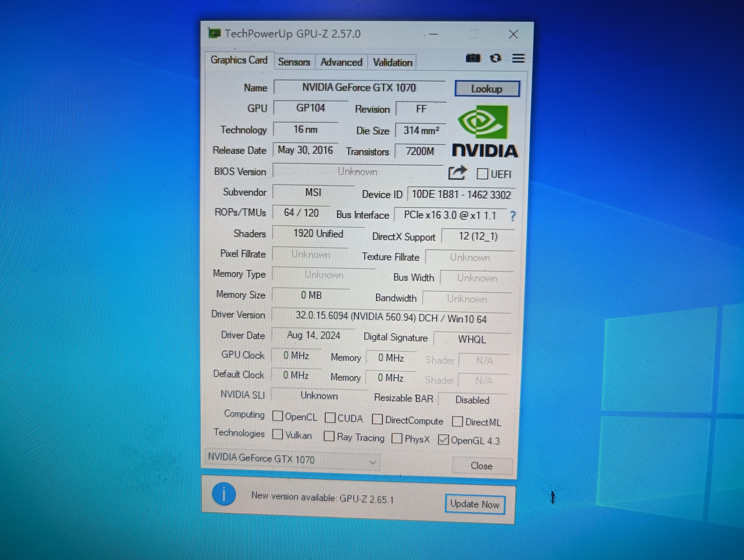Image resolution: width=744 pixels, height=560 pixels.
Task: Click the Memory Type Unknown field
Action: (x=324, y=275)
